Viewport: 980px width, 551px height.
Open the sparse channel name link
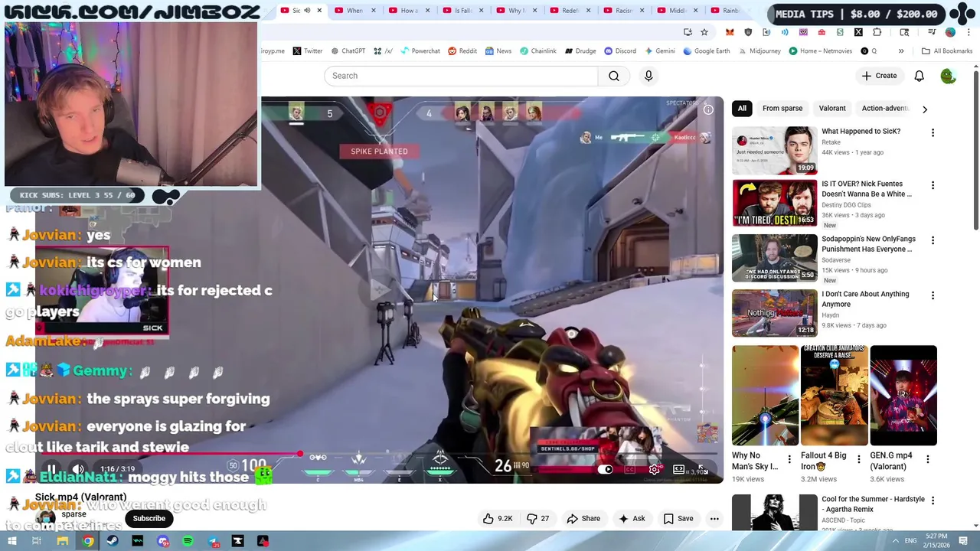tap(74, 514)
